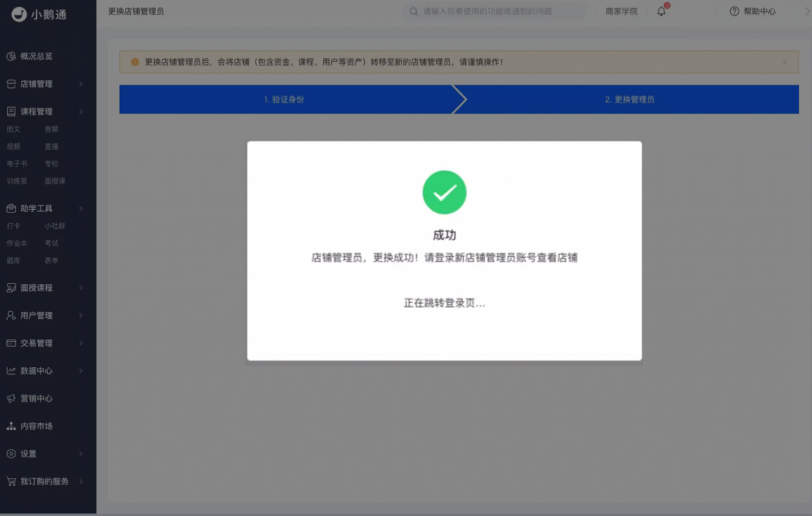Open 小社群 under 助学工具
The width and height of the screenshot is (812, 516).
click(x=55, y=226)
